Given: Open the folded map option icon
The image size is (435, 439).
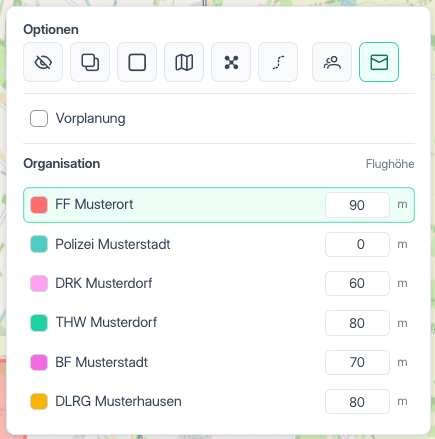Looking at the screenshot, I should 184,62.
